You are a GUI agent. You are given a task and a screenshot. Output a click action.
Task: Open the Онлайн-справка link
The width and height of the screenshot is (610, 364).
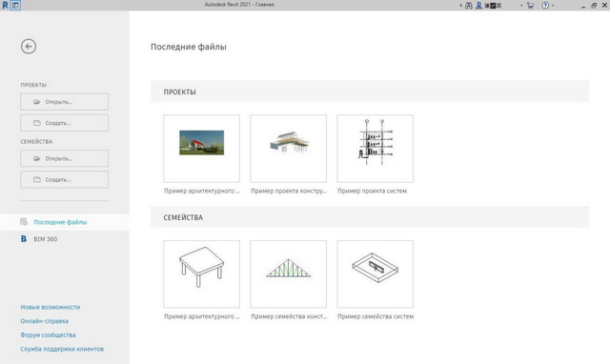click(x=45, y=321)
